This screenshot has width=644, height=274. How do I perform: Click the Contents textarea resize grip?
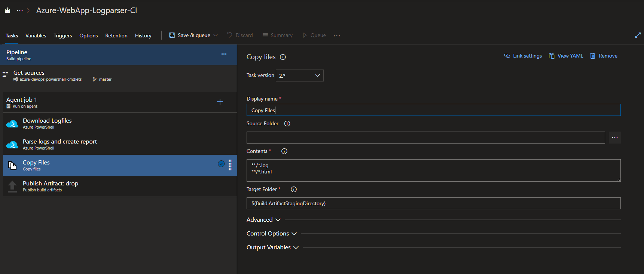point(619,179)
